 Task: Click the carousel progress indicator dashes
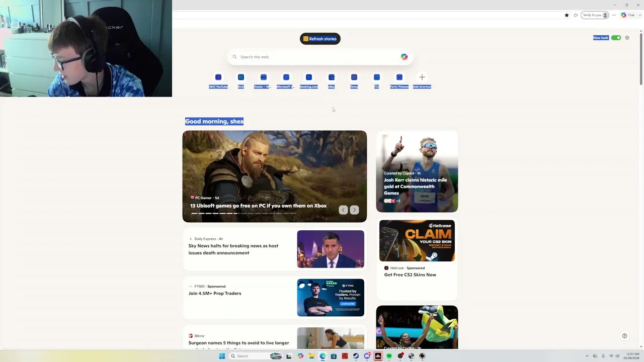[243, 214]
